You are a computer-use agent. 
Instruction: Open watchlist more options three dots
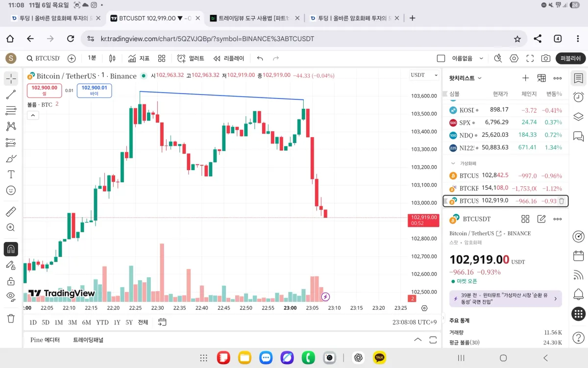coord(558,78)
